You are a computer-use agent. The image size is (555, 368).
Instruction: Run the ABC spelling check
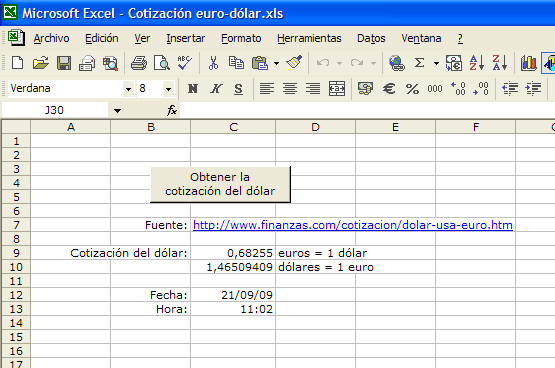(185, 63)
